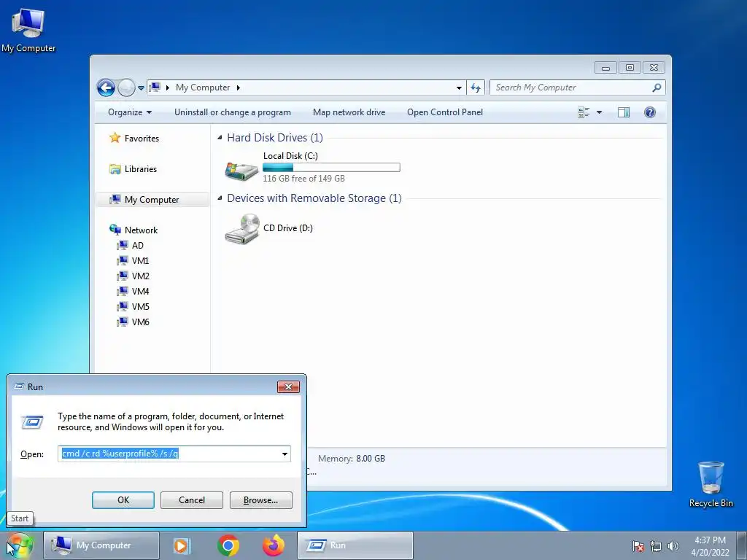Select Favorites in navigation pane
This screenshot has height=560, width=747.
click(x=142, y=139)
